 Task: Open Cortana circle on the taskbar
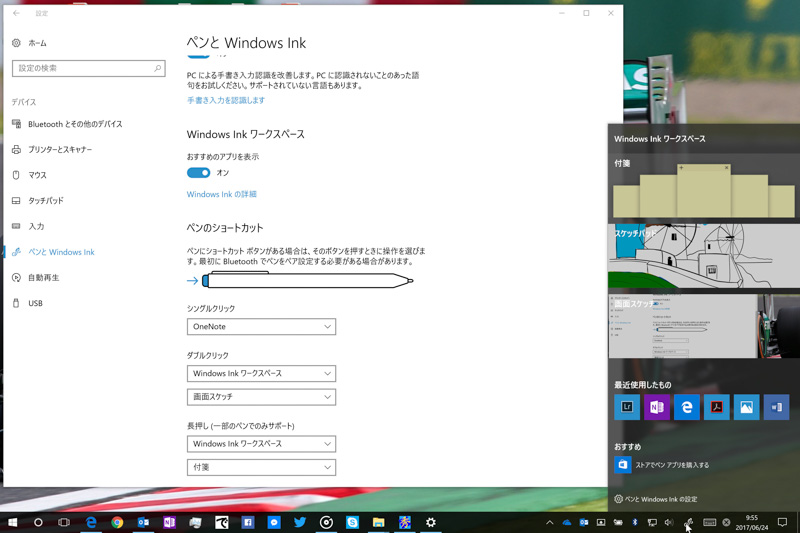pyautogui.click(x=38, y=522)
